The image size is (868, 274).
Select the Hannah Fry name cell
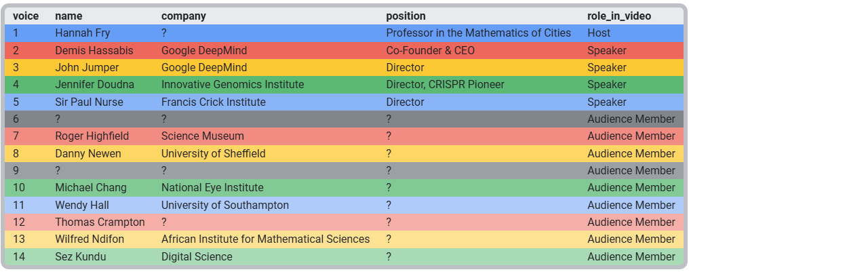[82, 33]
